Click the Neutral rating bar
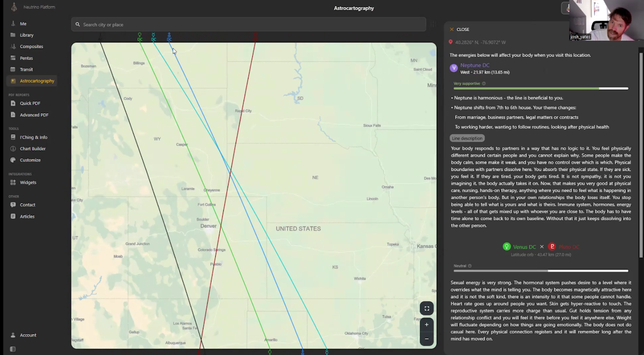The height and width of the screenshot is (355, 644). click(x=540, y=271)
